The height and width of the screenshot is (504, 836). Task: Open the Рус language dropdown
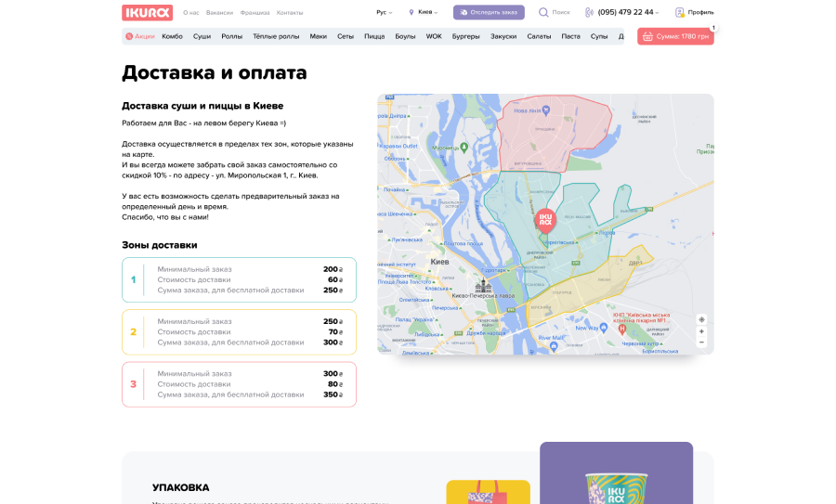tap(384, 12)
